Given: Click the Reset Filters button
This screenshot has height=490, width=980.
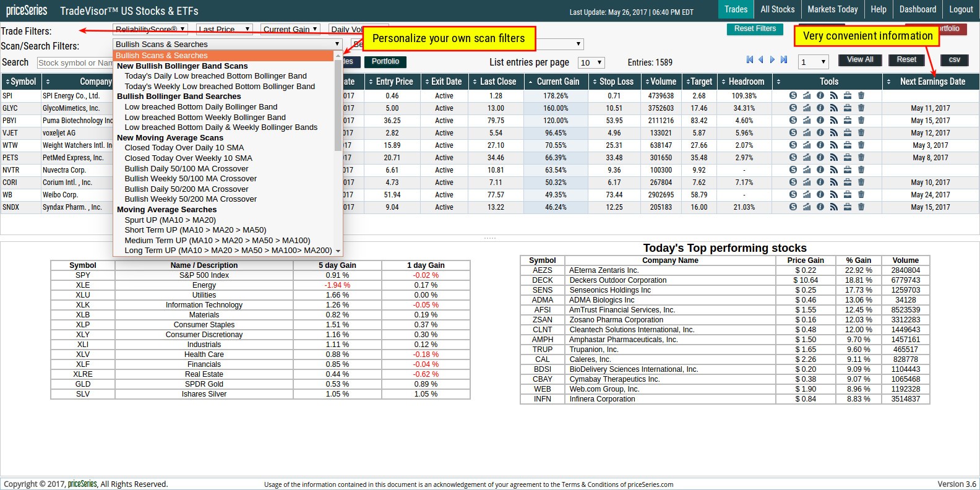Looking at the screenshot, I should click(x=755, y=28).
